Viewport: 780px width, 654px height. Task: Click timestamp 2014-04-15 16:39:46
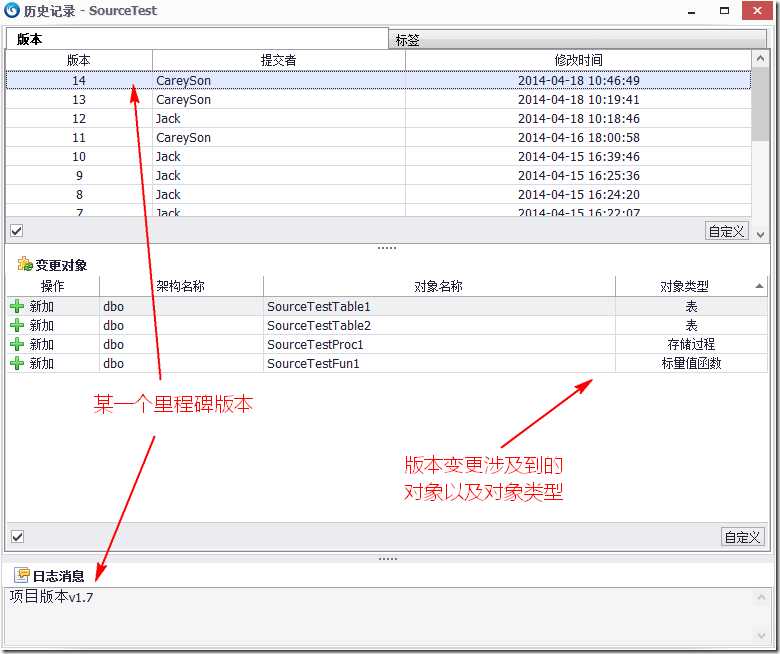579,156
